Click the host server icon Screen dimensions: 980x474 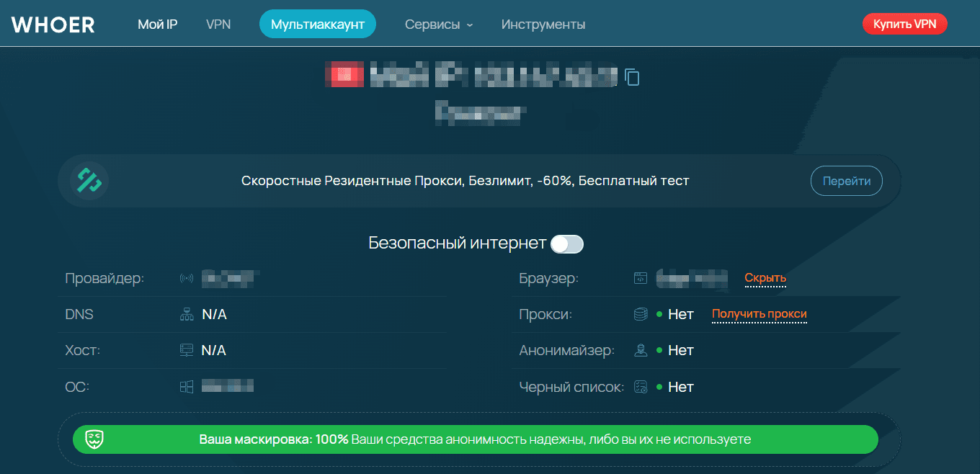click(187, 350)
